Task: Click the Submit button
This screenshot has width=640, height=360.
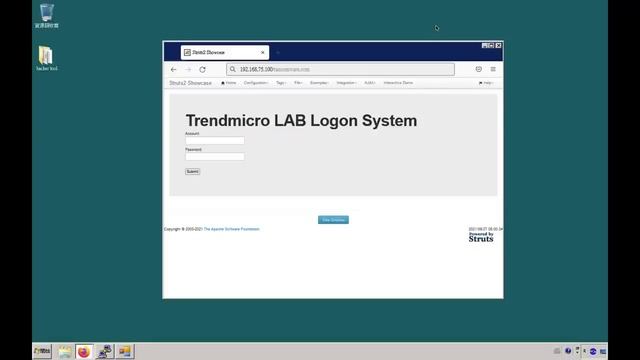Action: [193, 171]
